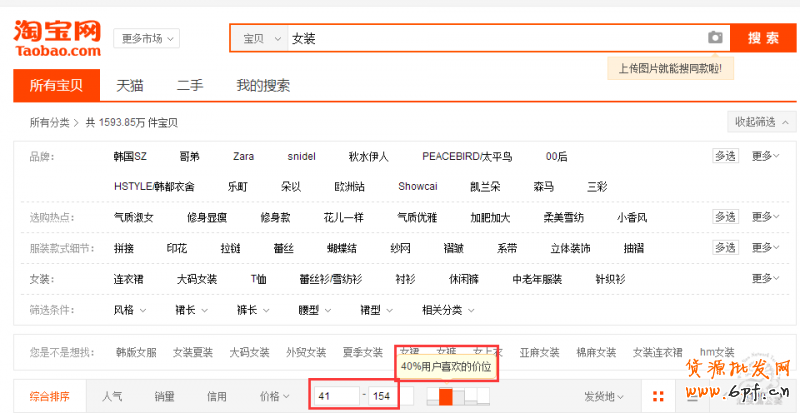Select the 连衣裙 category link

[x=129, y=279]
